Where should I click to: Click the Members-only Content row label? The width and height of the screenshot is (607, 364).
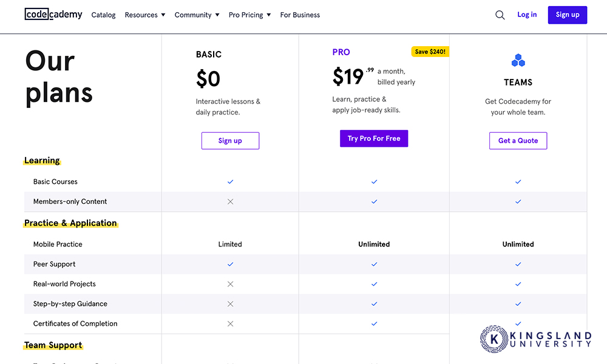[70, 201]
